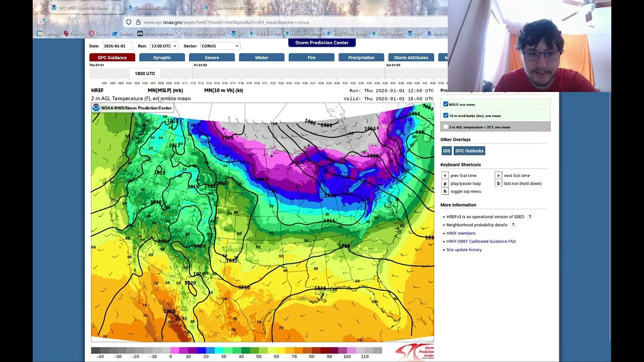Open the COD: Satellite and Radar bookmark

point(202,34)
